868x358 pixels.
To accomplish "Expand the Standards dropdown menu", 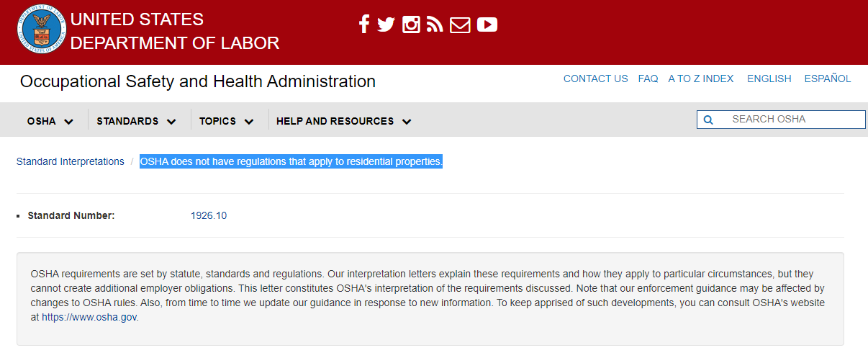I will pos(137,121).
